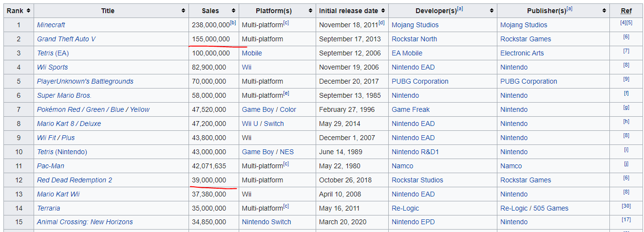Sort by Developer(s) column arrows
The width and height of the screenshot is (644, 232).
tap(492, 11)
